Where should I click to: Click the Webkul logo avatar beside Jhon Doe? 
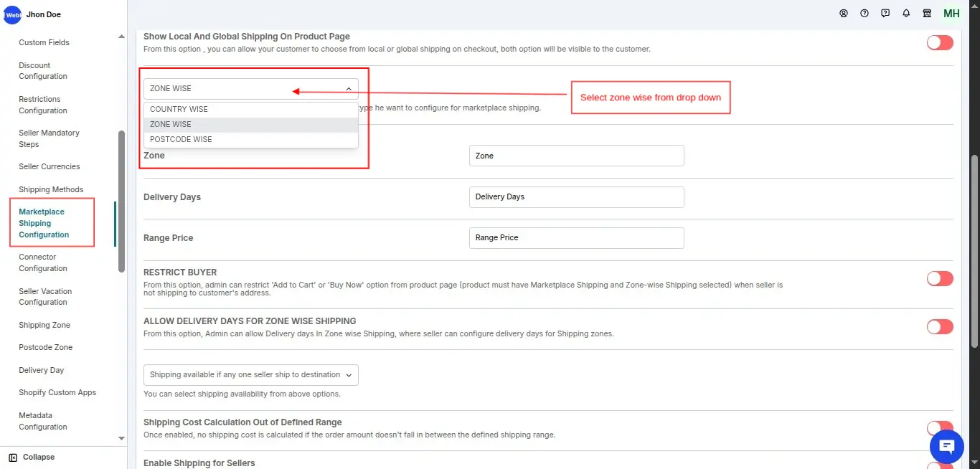click(x=12, y=14)
